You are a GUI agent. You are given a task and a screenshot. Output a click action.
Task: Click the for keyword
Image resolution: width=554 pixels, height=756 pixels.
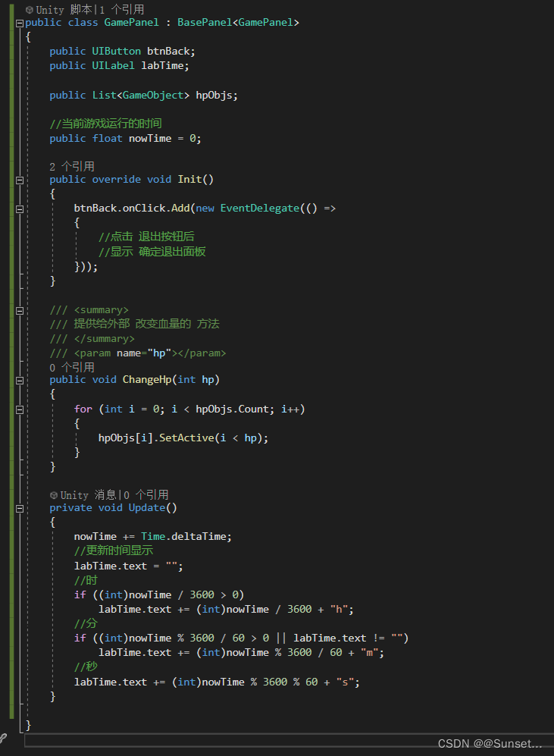83,409
